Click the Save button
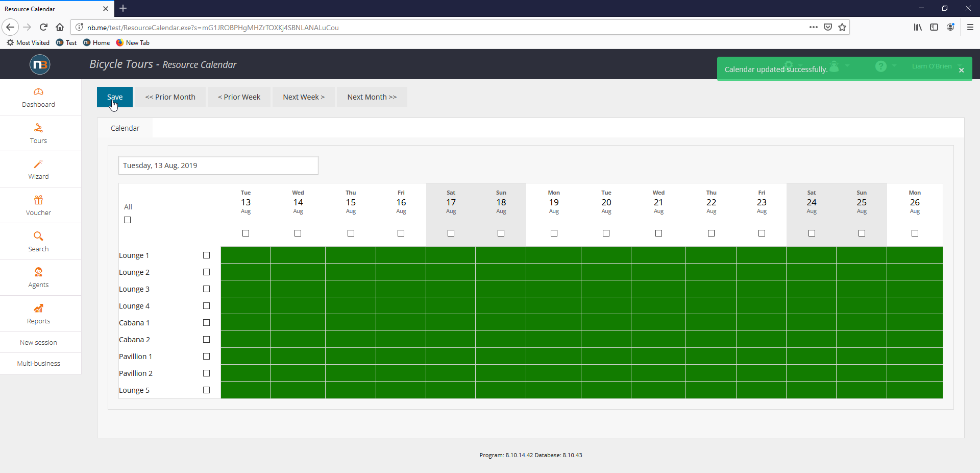Image resolution: width=980 pixels, height=473 pixels. (115, 97)
